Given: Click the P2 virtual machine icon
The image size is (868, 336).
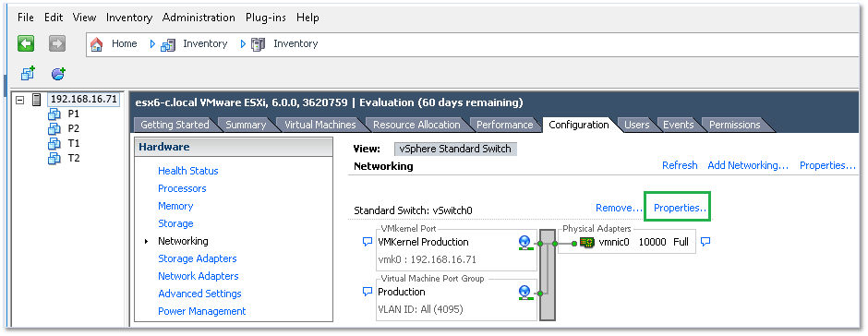Looking at the screenshot, I should click(x=54, y=129).
